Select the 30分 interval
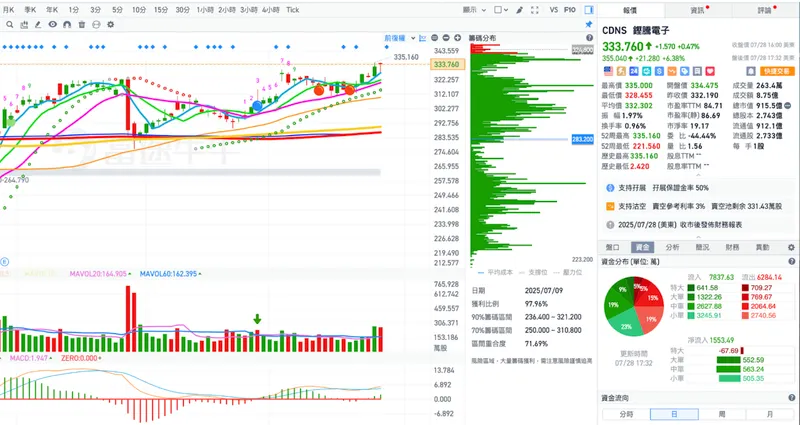 183,10
